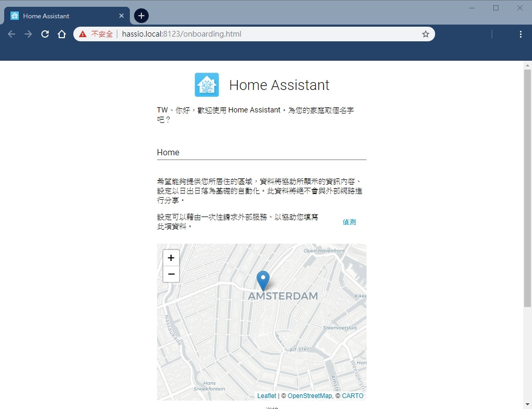Viewport: 532px width, 409px height.
Task: Click the AMSTERDAM label on map
Action: click(x=283, y=296)
